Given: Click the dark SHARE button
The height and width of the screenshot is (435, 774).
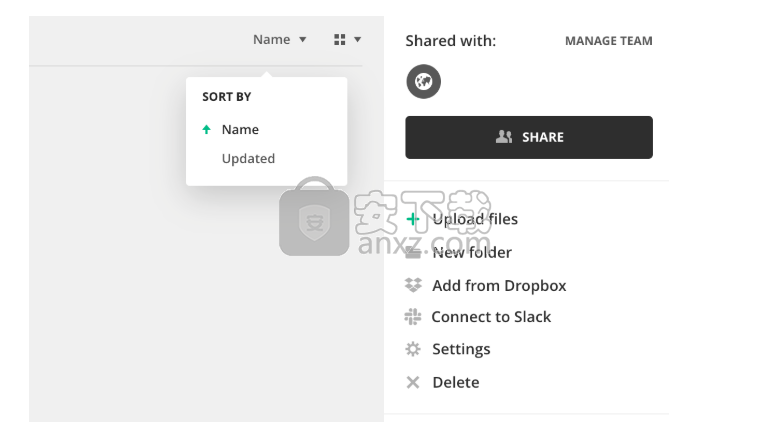Looking at the screenshot, I should 529,137.
